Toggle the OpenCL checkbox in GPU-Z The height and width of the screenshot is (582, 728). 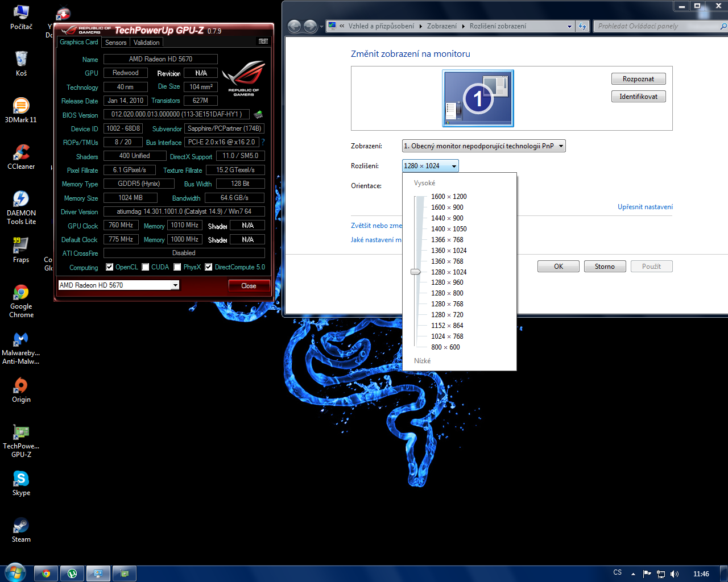[110, 267]
